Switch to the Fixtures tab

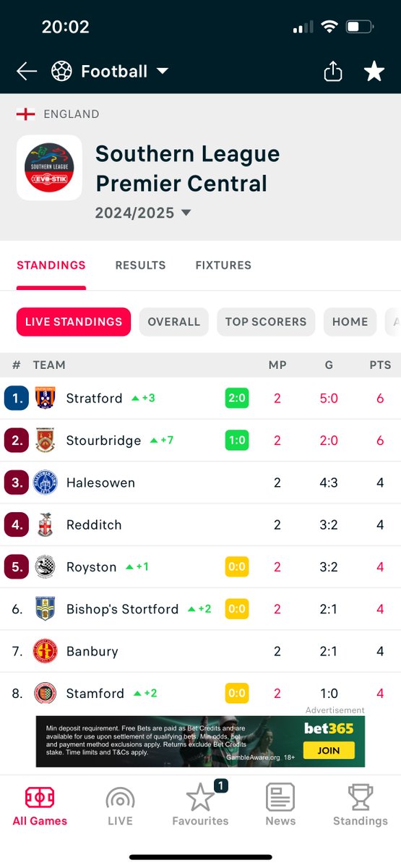coord(223,265)
